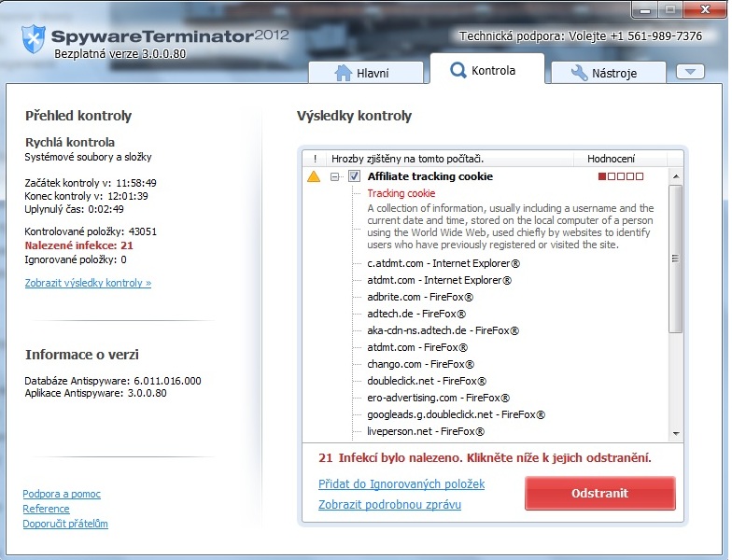Open the Reference link
The image size is (732, 560).
point(47,509)
